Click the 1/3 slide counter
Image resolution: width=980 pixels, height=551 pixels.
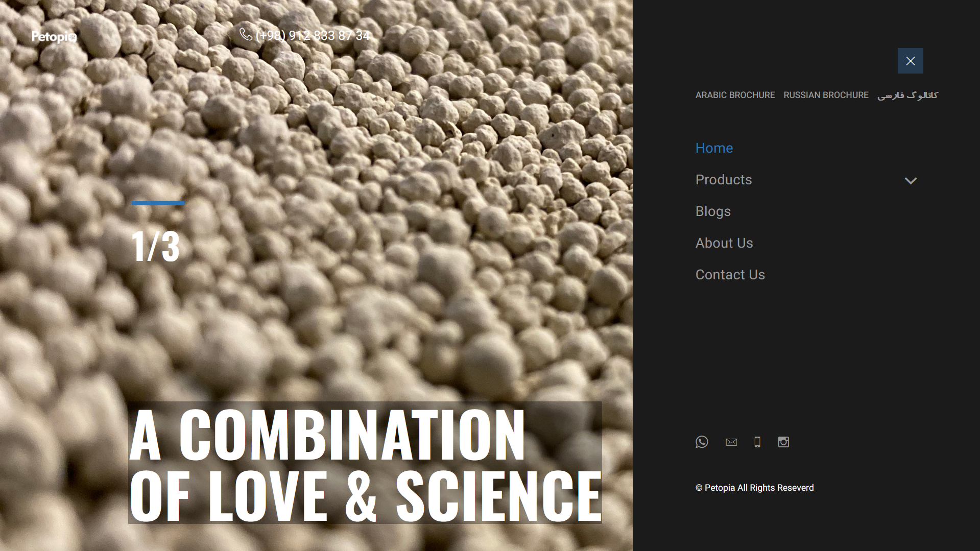click(x=155, y=247)
